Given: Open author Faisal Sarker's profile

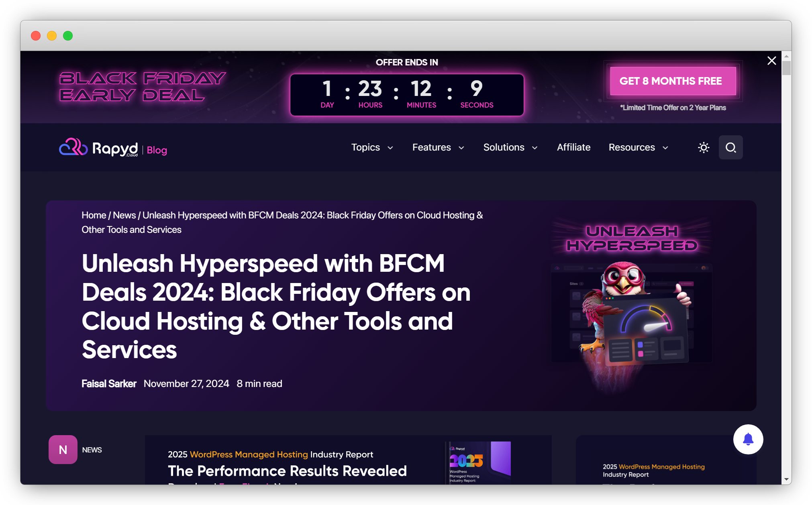Looking at the screenshot, I should pos(109,384).
